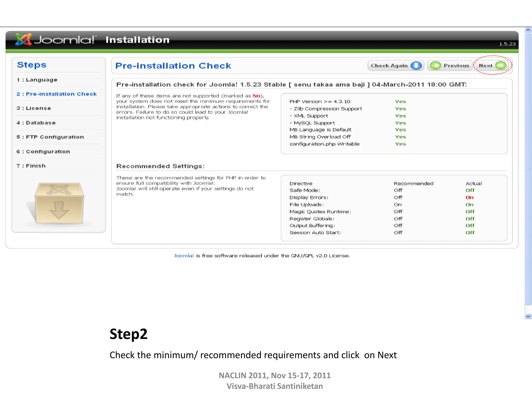Image resolution: width=532 pixels, height=399 pixels.
Task: Click the Yes value for configuration.php Writable
Action: [401, 144]
